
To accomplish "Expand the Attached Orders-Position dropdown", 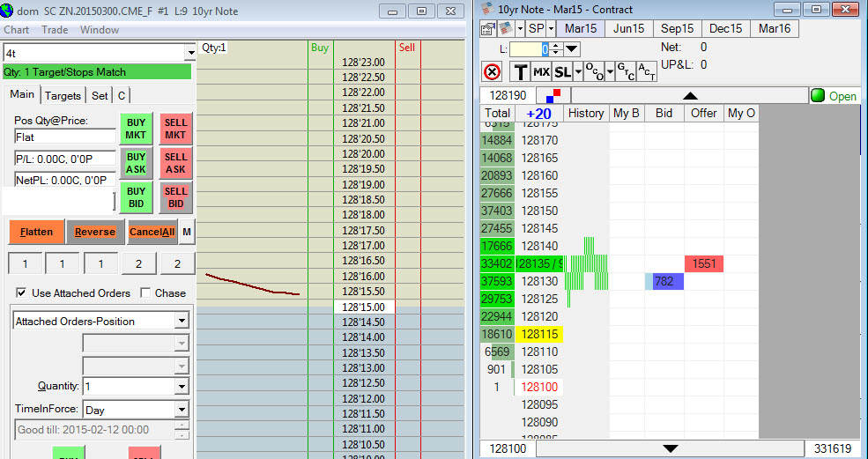I will coord(182,322).
